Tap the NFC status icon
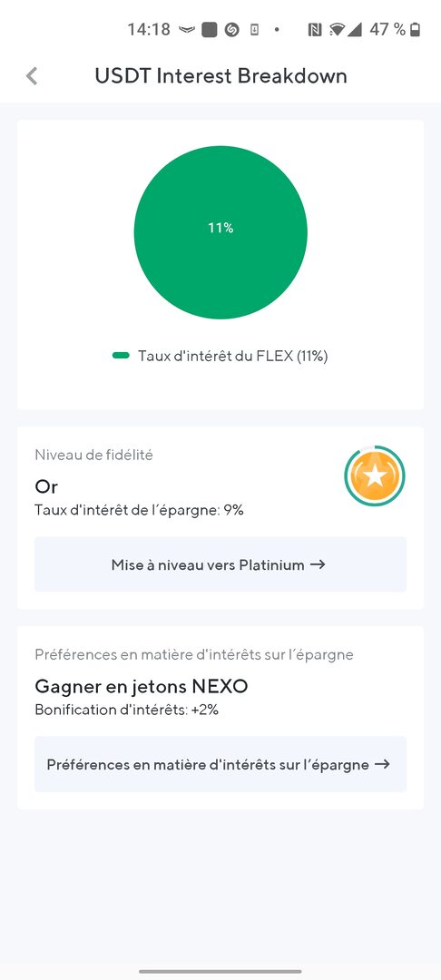Viewport: 441px width, 980px height. coord(314,29)
